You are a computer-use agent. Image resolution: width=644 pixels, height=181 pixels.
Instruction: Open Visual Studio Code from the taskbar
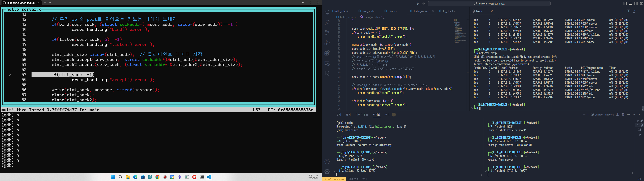pyautogui.click(x=209, y=177)
